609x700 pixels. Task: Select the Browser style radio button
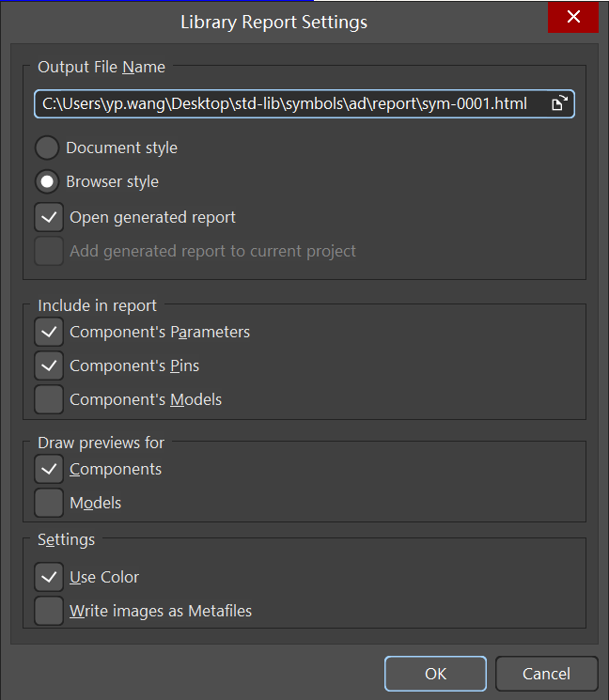(48, 182)
